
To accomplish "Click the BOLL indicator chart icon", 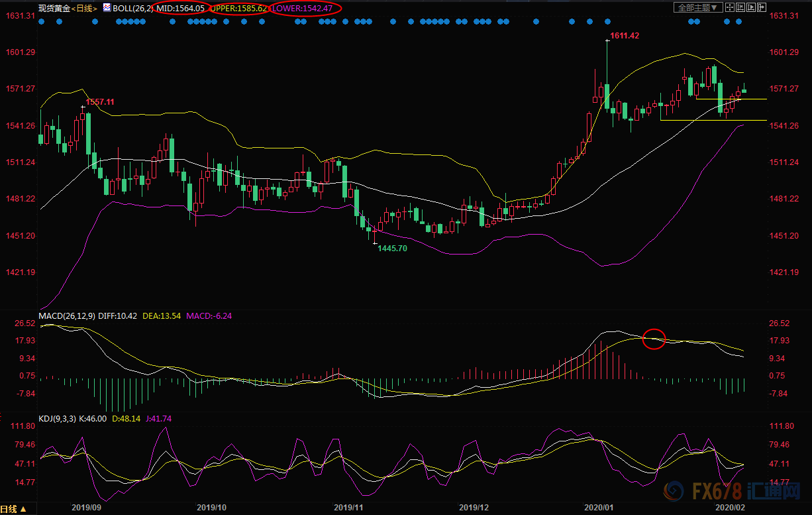I will coord(107,8).
